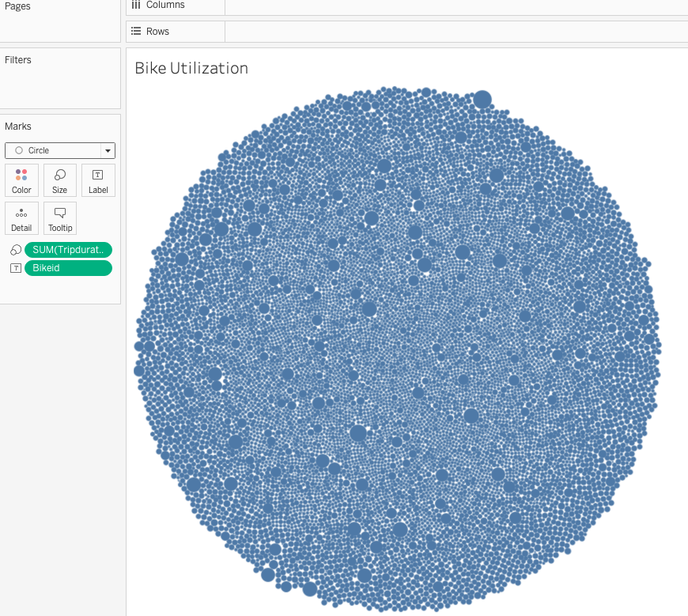688x616 pixels.
Task: Click the Detail button on the Marks card
Action: (21, 218)
